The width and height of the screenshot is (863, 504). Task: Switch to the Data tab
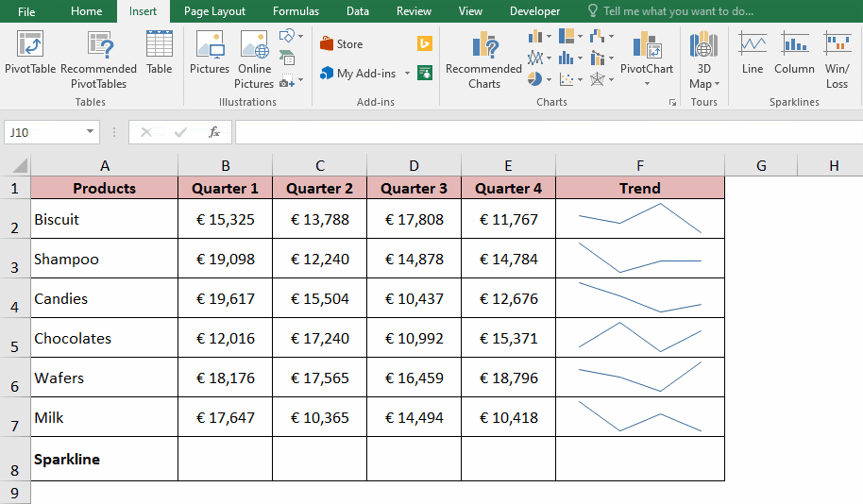coord(358,11)
